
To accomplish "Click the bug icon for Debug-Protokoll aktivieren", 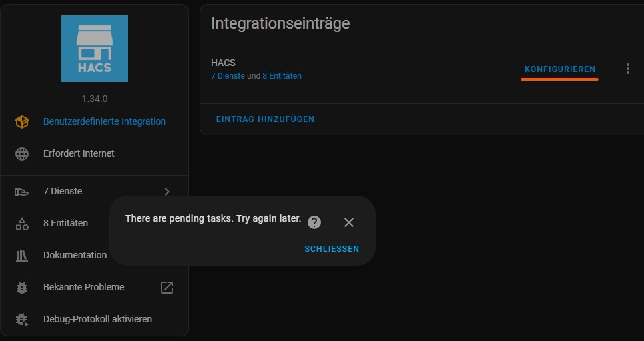I will click(x=22, y=319).
